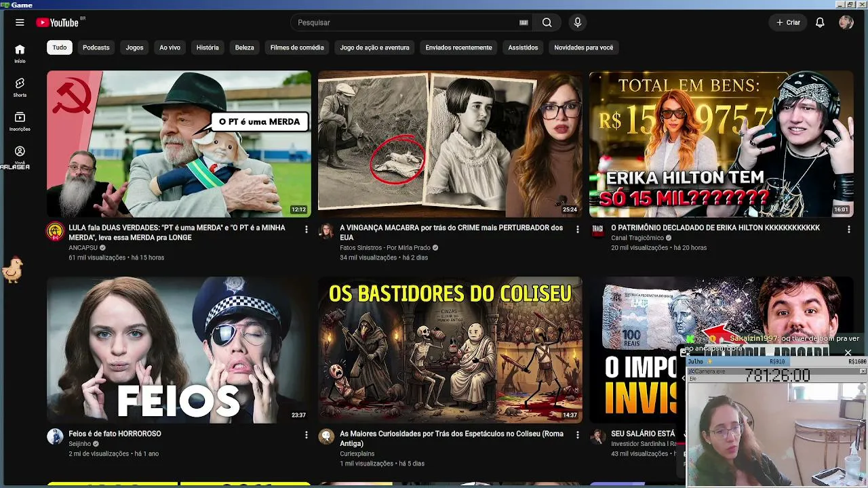The height and width of the screenshot is (488, 868).
Task: Click the 34 mil visualizações text
Action: point(368,258)
